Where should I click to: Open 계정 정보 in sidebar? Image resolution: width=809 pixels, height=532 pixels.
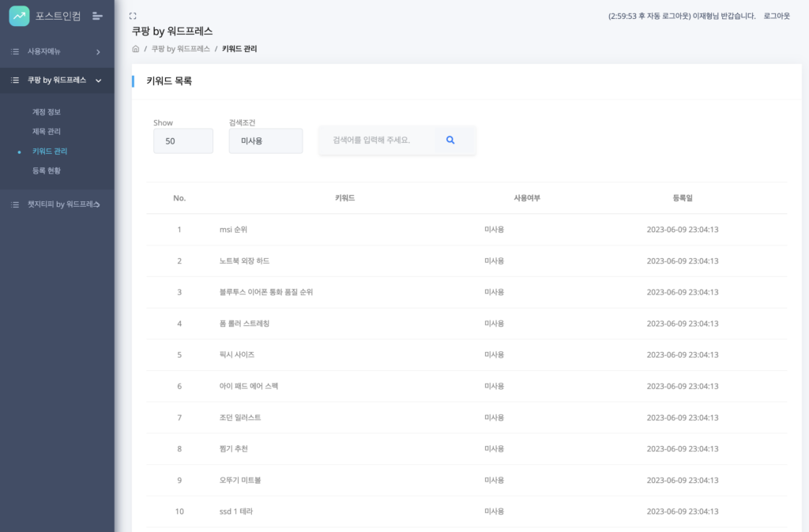[x=47, y=112]
